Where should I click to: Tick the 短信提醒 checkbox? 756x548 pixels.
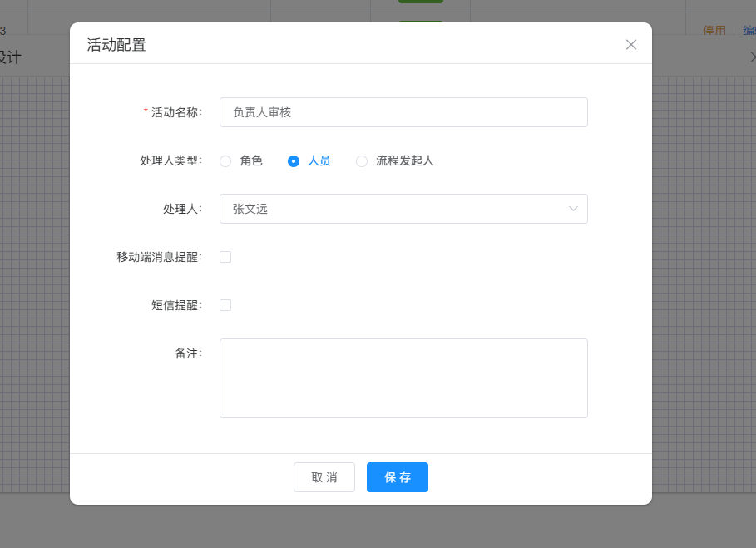[225, 305]
